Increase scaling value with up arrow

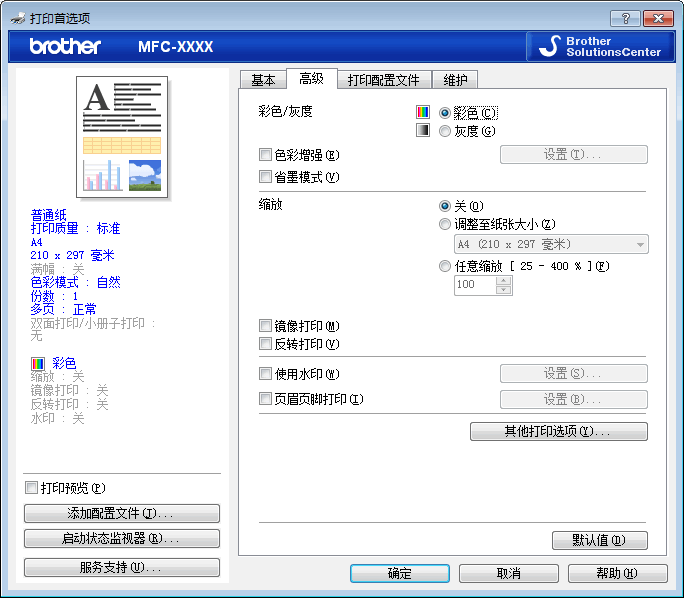pyautogui.click(x=503, y=280)
